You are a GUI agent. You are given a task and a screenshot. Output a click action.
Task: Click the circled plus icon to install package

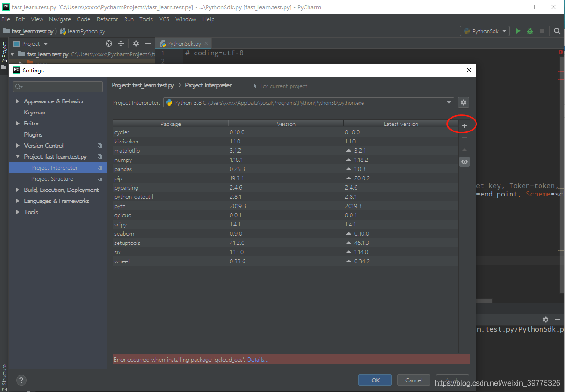[464, 124]
